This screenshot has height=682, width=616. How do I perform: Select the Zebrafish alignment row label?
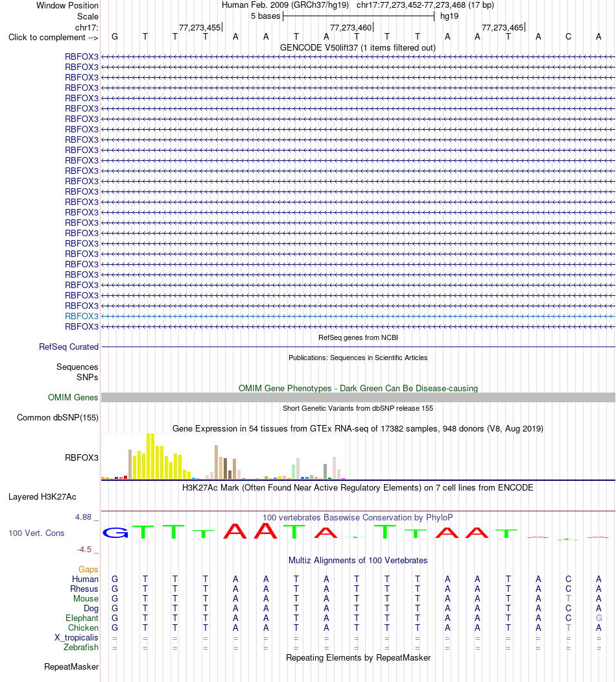[81, 647]
